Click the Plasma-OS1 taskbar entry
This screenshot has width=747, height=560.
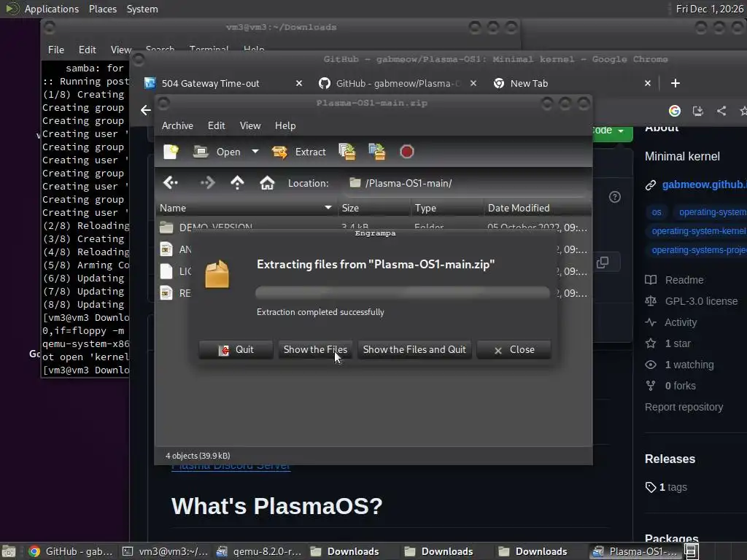(x=635, y=551)
